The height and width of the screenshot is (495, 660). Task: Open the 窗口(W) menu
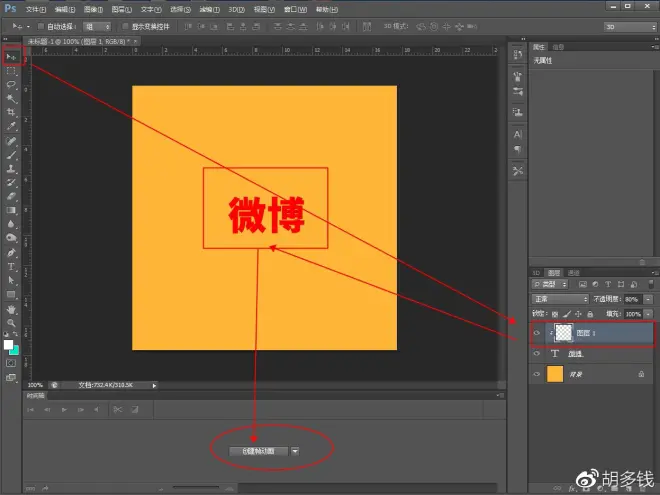pyautogui.click(x=295, y=9)
